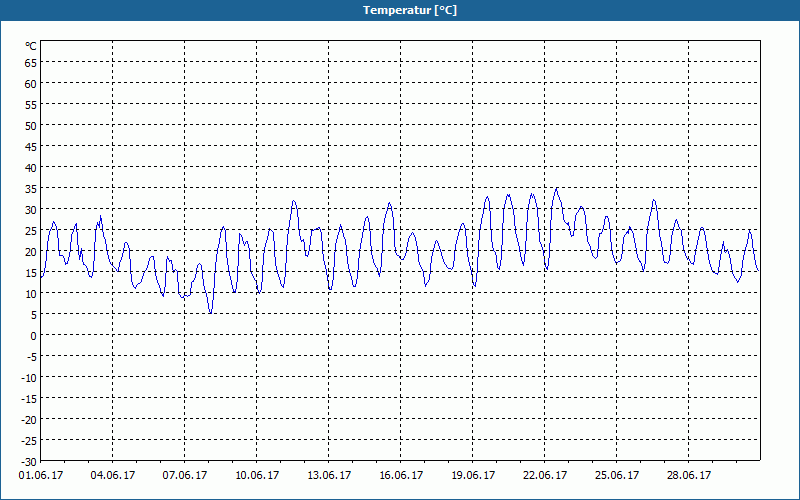The image size is (800, 500).
Task: Click the 19.06.17 date label
Action: [x=473, y=476]
